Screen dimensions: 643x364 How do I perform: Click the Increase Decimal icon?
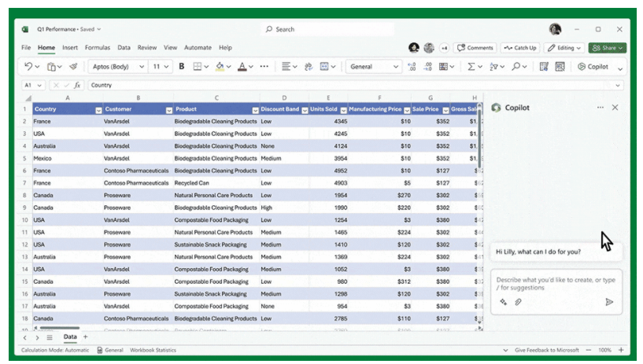412,66
